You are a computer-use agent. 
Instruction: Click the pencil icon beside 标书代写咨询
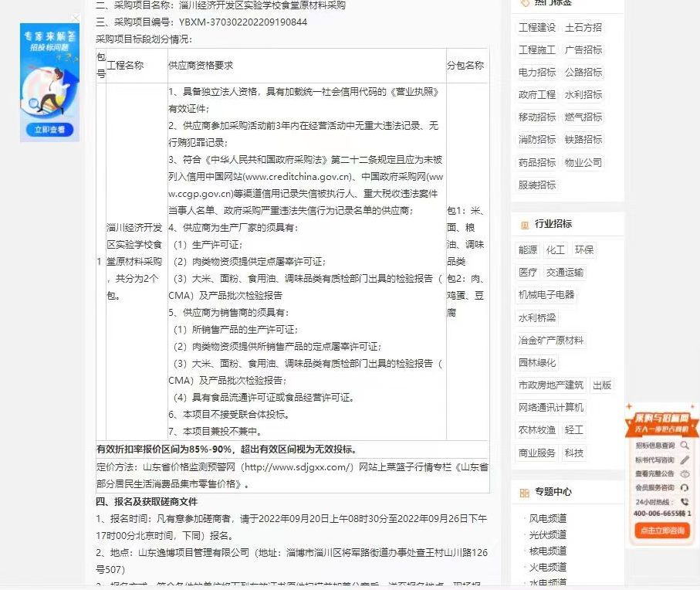(x=685, y=459)
